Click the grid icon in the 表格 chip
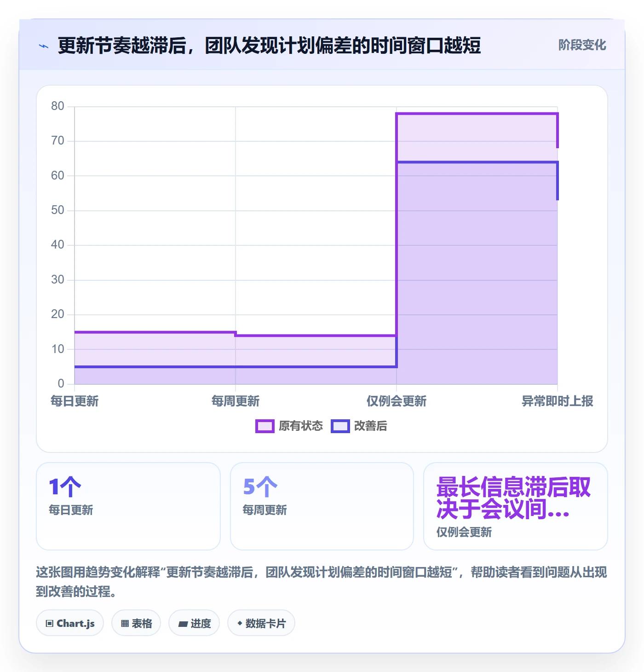Viewport: 644px width, 672px height. coord(125,624)
